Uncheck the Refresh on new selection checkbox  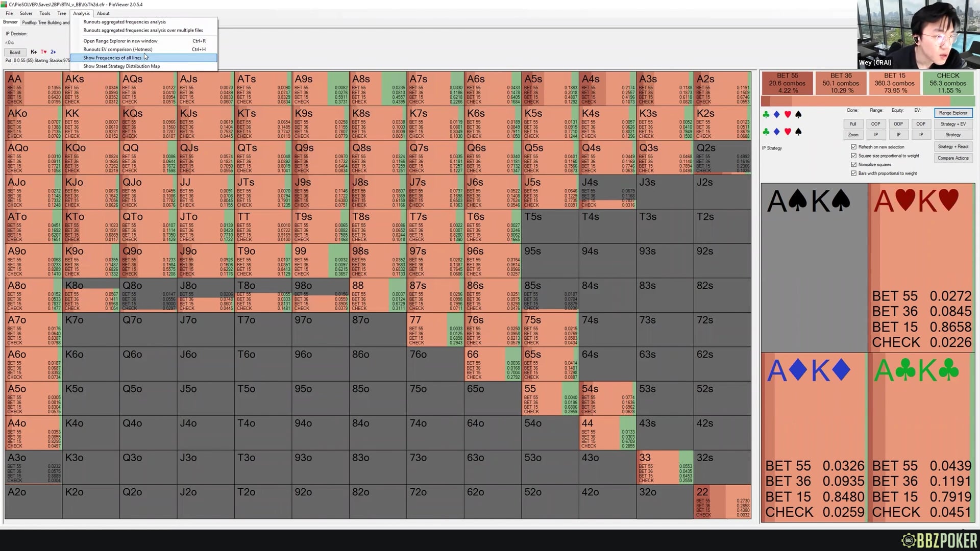[853, 147]
